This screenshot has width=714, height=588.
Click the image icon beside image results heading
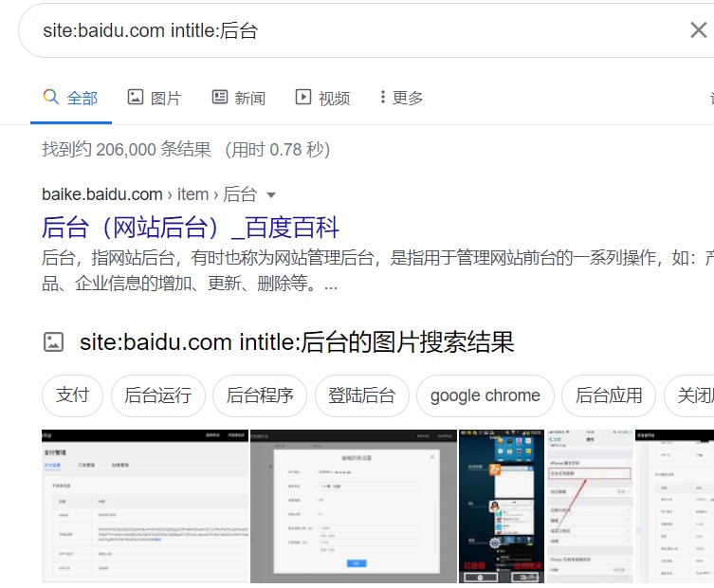[54, 342]
